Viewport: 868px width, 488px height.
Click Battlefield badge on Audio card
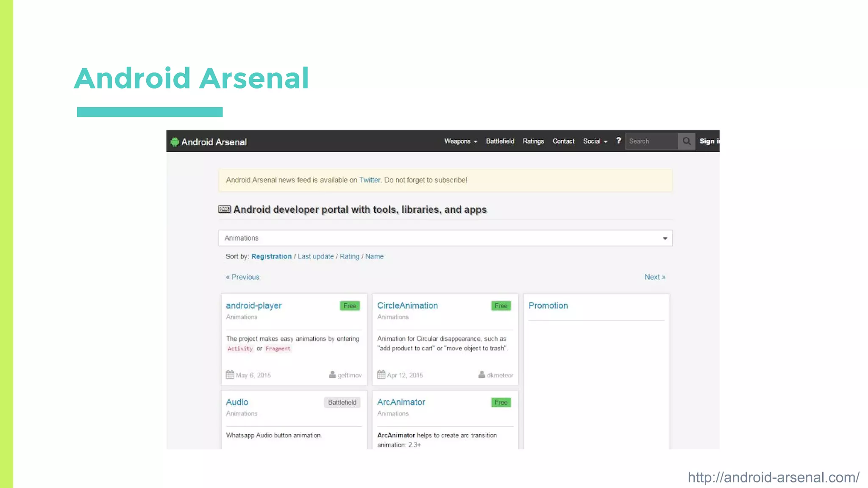point(342,402)
